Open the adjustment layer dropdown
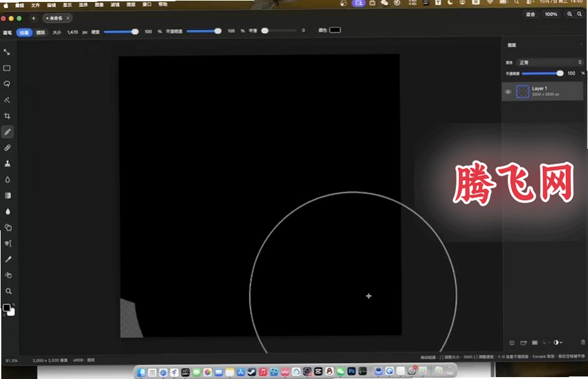 558,342
